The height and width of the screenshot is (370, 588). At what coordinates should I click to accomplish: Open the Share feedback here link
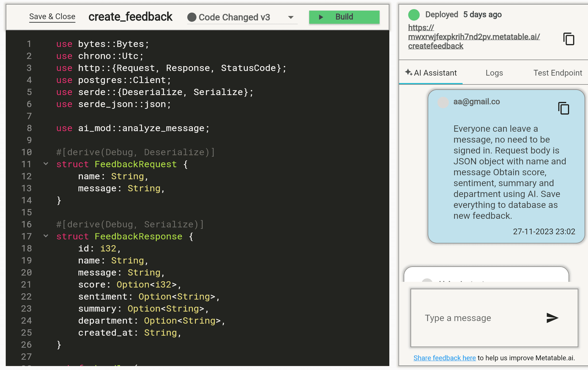(x=444, y=358)
